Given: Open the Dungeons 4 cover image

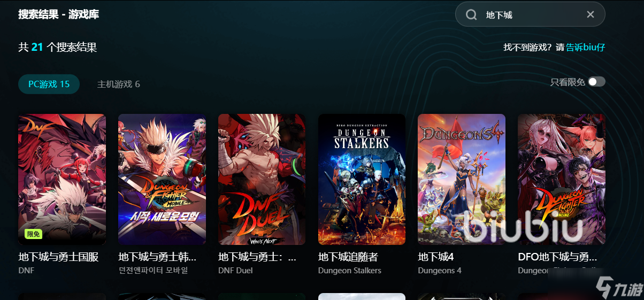Looking at the screenshot, I should click(462, 179).
